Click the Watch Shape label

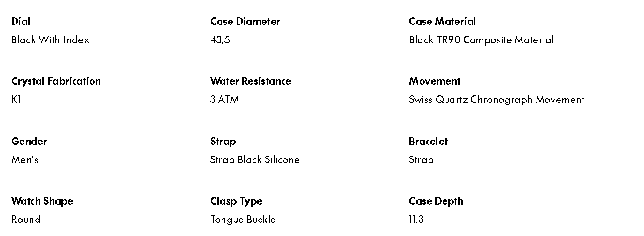(x=42, y=201)
